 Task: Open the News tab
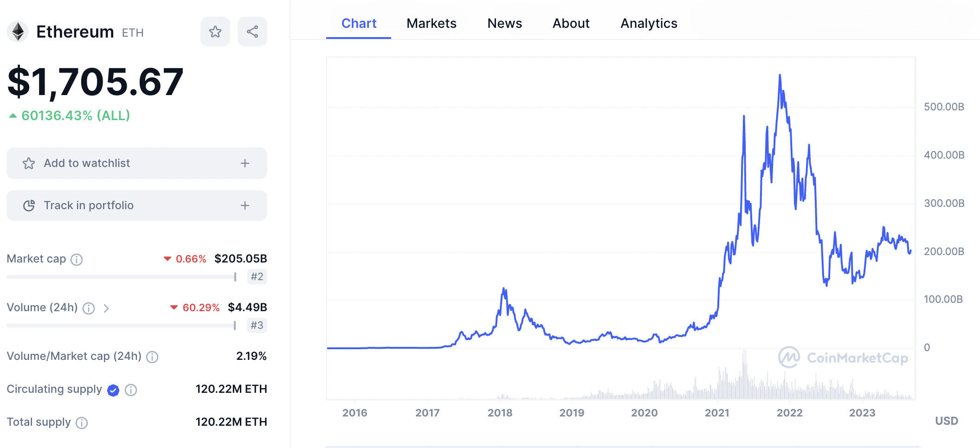(504, 23)
